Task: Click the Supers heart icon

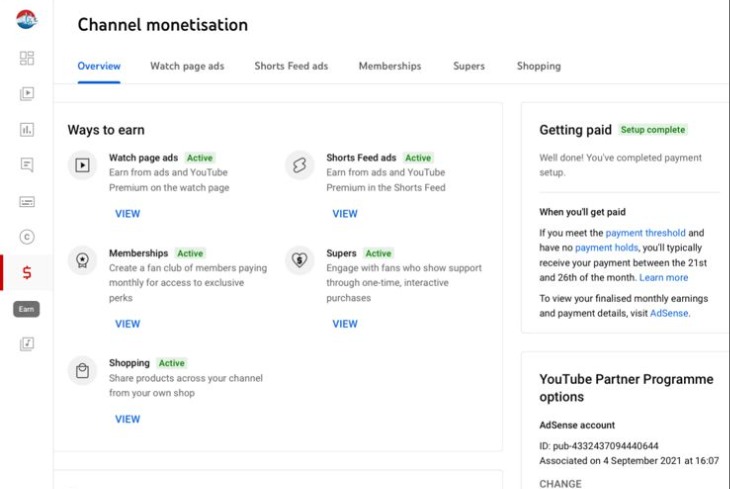Action: [x=299, y=260]
